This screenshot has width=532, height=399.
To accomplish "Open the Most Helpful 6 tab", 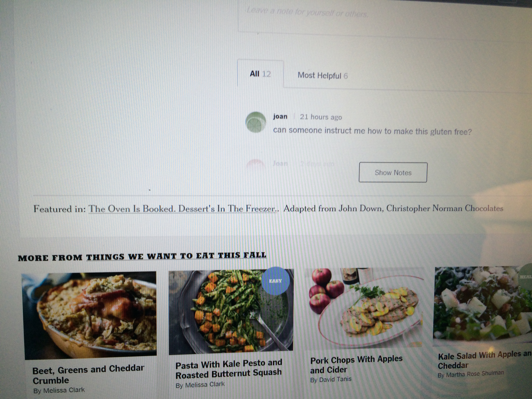I will [x=323, y=75].
